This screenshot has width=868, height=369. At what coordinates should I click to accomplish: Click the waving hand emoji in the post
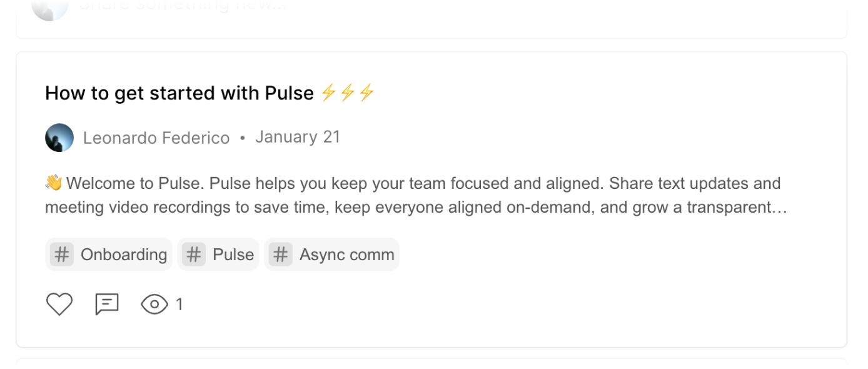(x=54, y=183)
